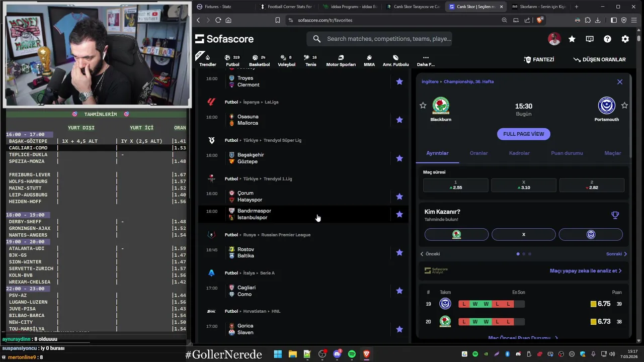Select away win odds 2.82
The image size is (644, 362).
point(592,185)
